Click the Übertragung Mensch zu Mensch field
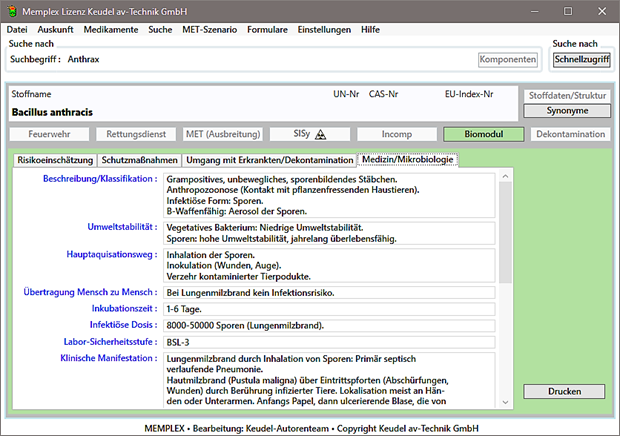The height and width of the screenshot is (436, 620). pos(329,293)
